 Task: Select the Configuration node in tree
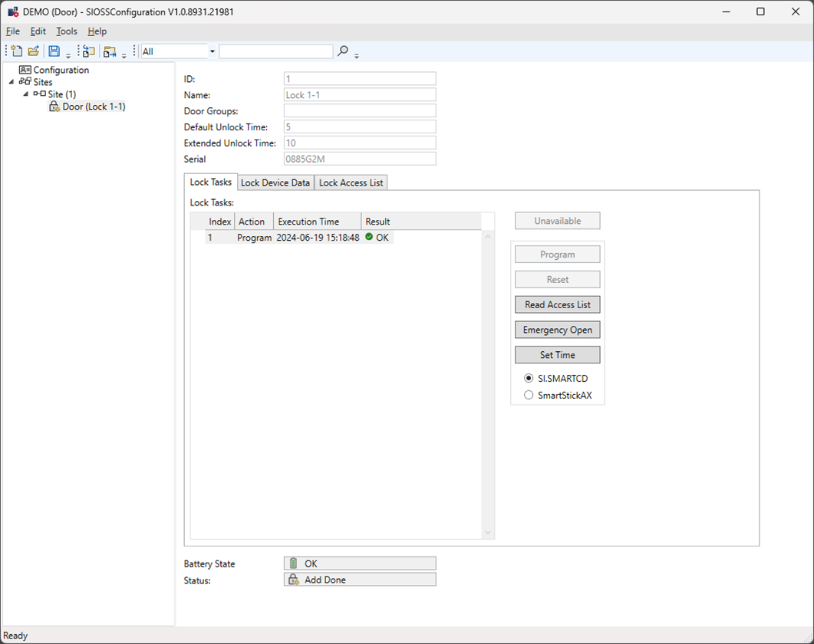pos(61,70)
